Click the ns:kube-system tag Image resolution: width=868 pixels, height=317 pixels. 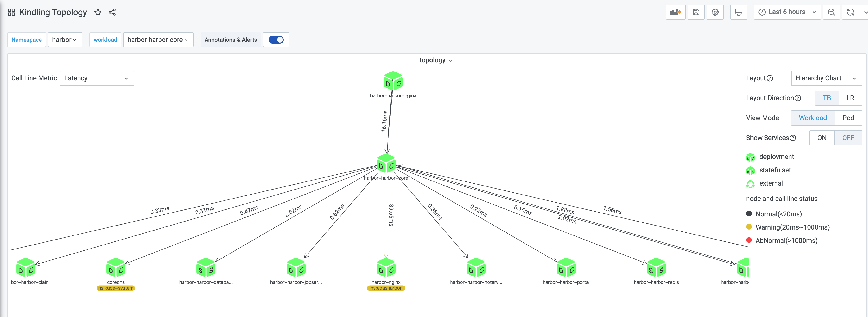click(116, 288)
